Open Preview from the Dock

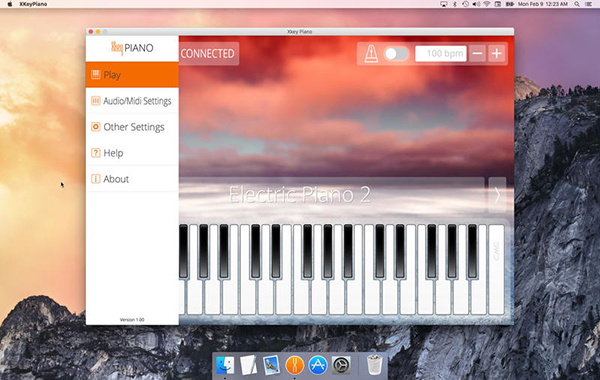[271, 365]
